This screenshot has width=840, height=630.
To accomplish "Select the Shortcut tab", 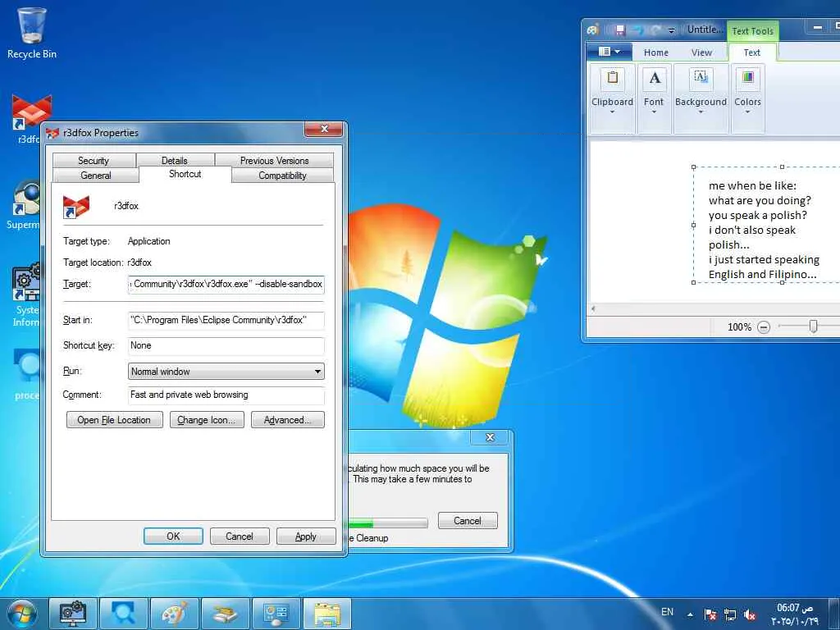I will click(185, 174).
